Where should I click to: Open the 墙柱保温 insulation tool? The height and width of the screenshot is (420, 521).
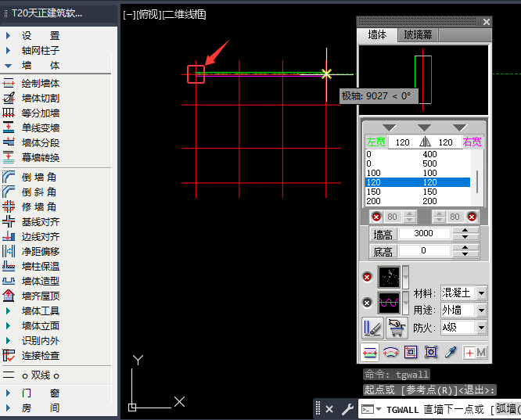point(31,266)
